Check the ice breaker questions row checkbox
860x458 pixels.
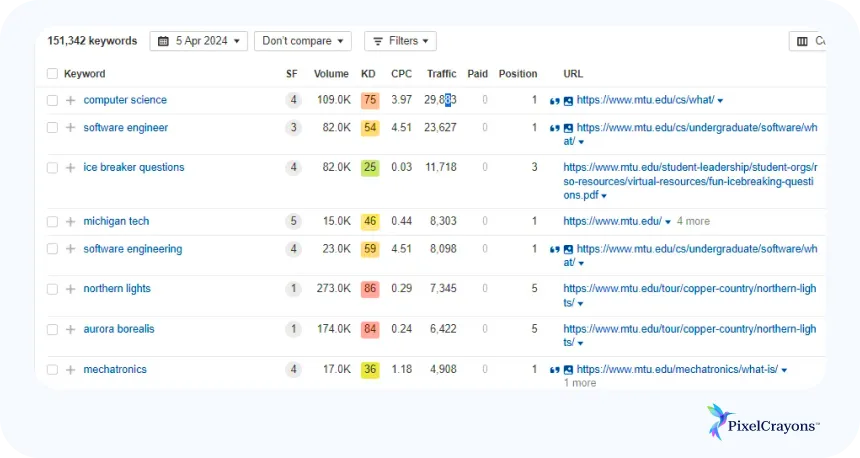52,168
